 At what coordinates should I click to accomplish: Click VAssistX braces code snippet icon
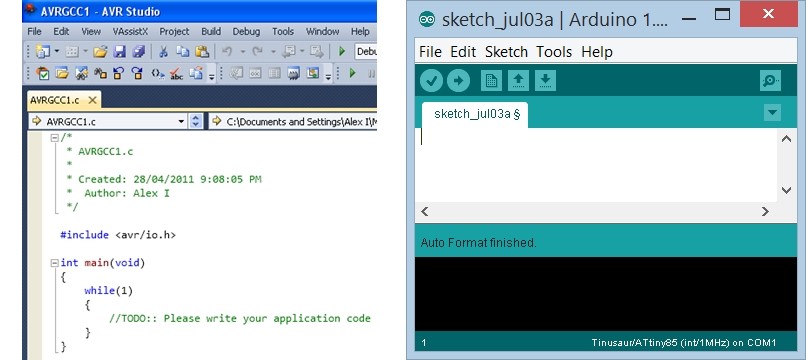click(158, 74)
